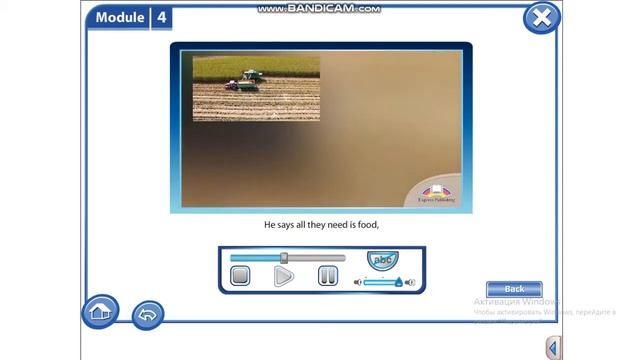Toggle the abc subtitles button
This screenshot has width=640, height=360.
click(382, 260)
